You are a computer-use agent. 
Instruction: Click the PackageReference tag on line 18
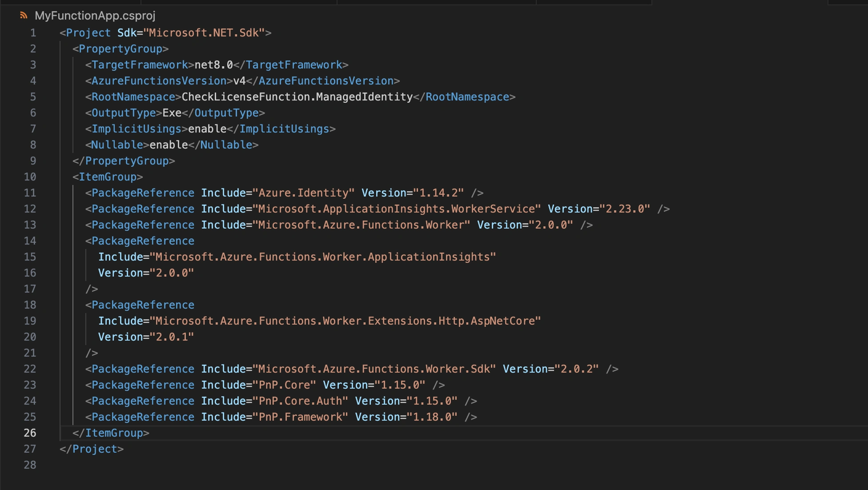[x=143, y=305]
